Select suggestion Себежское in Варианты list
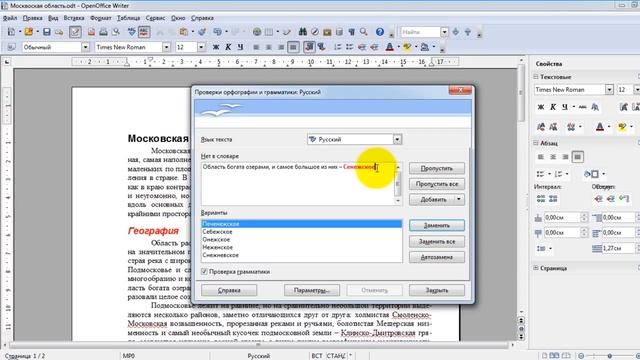Screen dimensions: 640x360 (x=301, y=232)
